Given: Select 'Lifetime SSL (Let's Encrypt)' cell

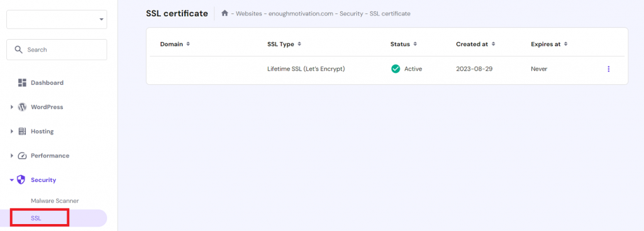Looking at the screenshot, I should pyautogui.click(x=306, y=69).
